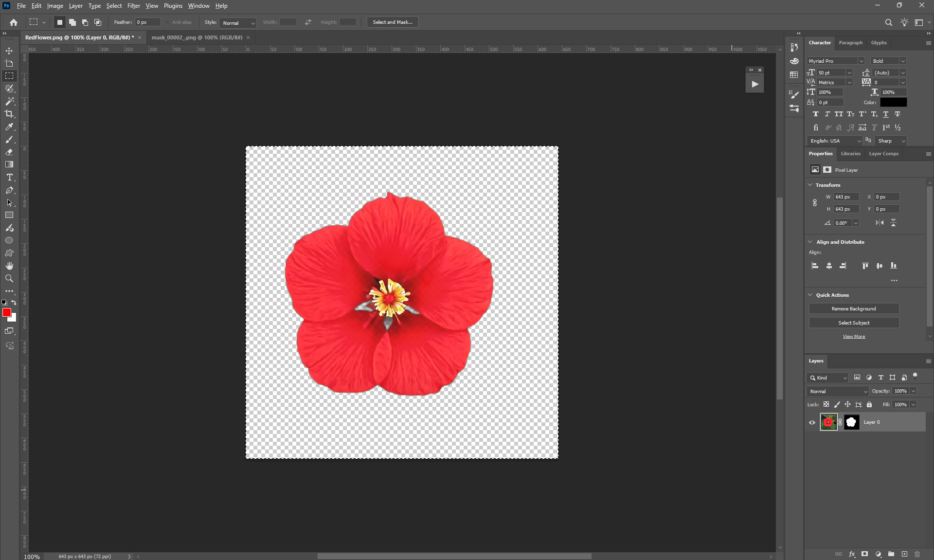This screenshot has height=560, width=934.
Task: Select the Crop tool
Action: point(9,114)
